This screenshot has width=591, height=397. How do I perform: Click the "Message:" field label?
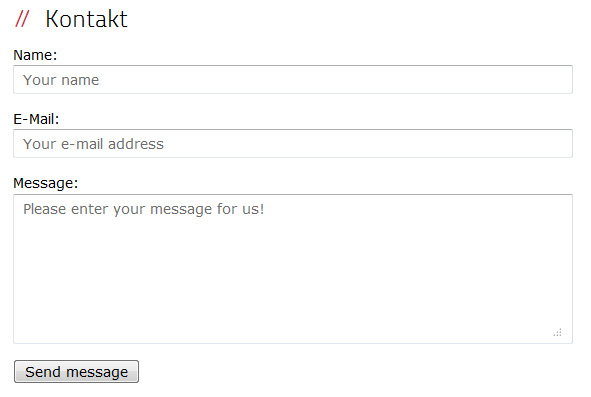46,183
